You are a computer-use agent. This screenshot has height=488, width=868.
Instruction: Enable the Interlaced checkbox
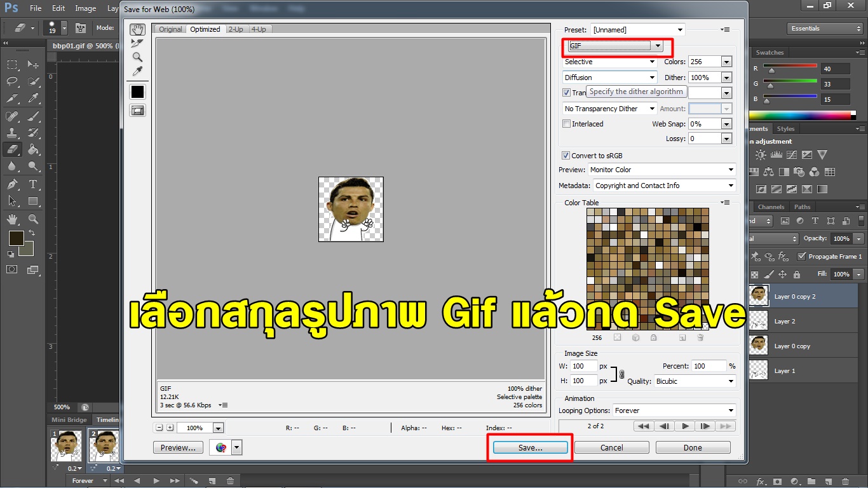[567, 124]
